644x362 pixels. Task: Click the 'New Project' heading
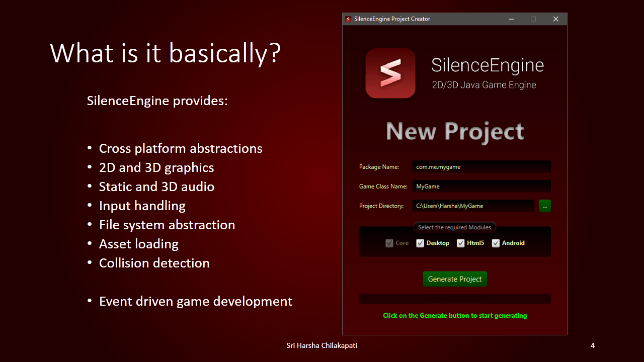coord(455,132)
